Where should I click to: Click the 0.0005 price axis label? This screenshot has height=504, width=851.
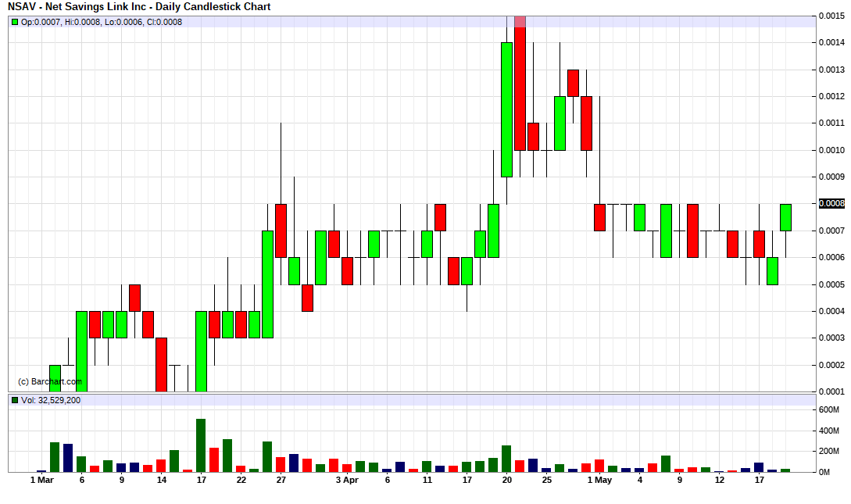pyautogui.click(x=831, y=284)
